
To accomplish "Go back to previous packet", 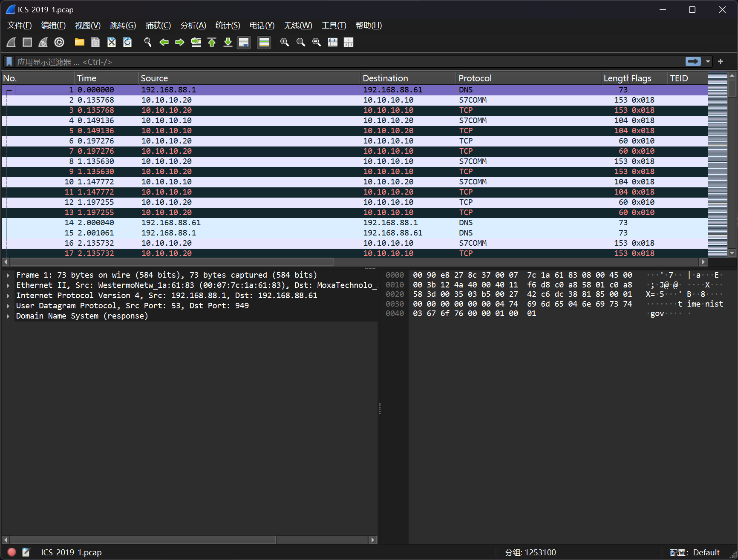I will [x=164, y=42].
